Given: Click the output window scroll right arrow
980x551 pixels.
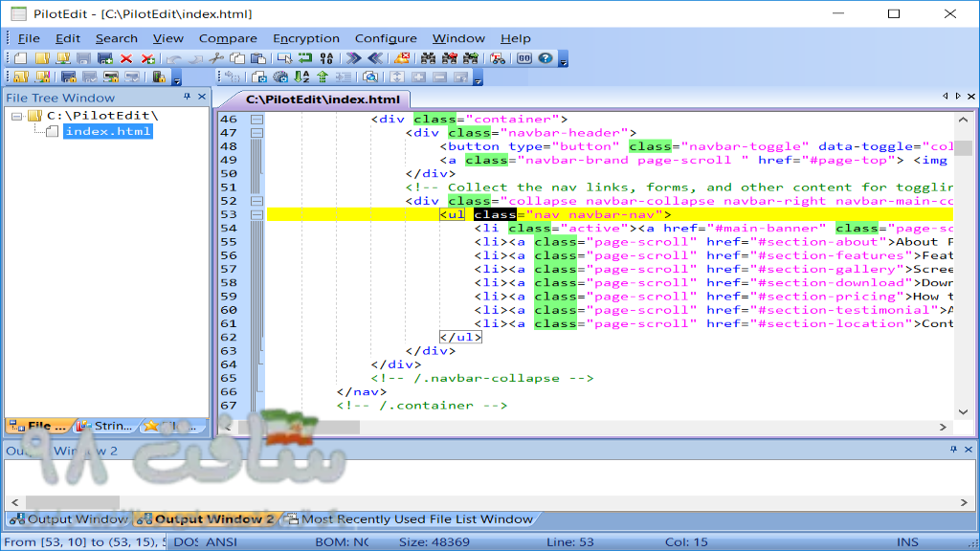Looking at the screenshot, I should 964,502.
